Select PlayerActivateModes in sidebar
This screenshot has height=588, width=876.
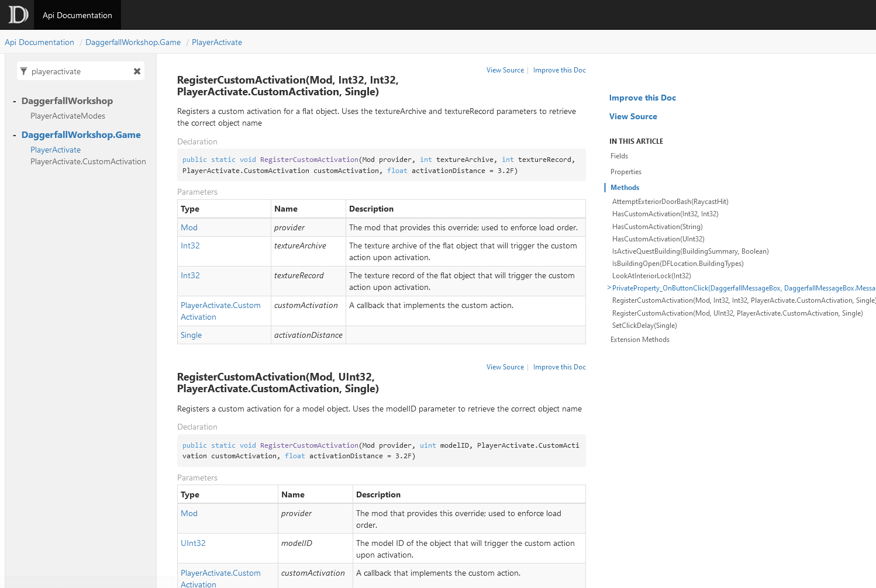[68, 116]
